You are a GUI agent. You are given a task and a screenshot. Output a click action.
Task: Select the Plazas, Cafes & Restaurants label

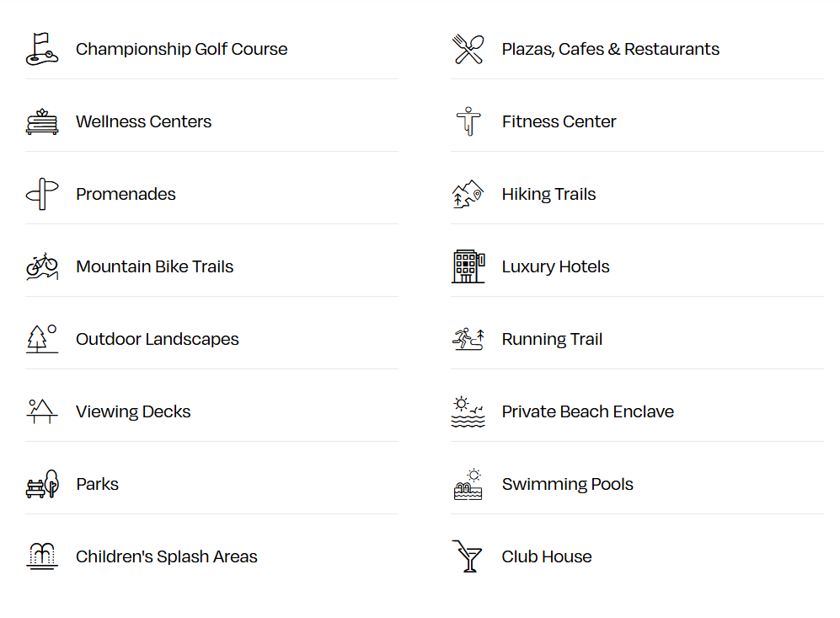click(610, 49)
